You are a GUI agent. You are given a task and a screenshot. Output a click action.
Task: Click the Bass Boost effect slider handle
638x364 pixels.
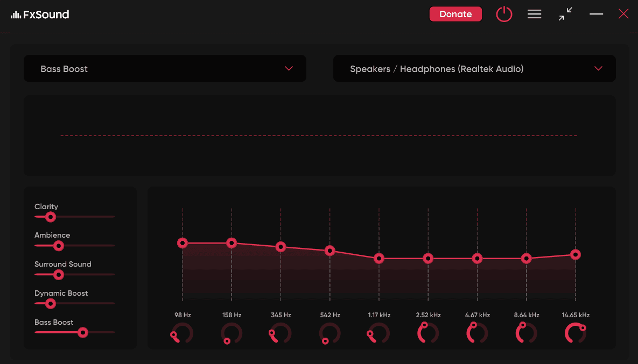(x=83, y=333)
